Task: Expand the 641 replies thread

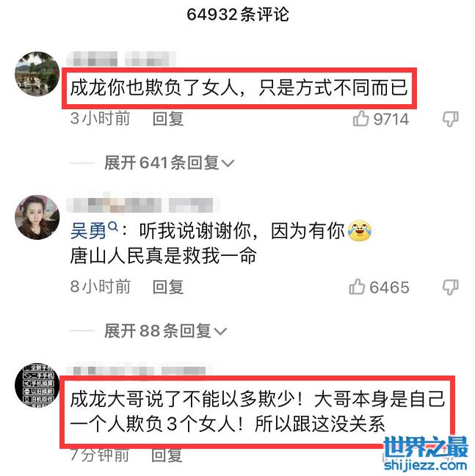Action: pos(169,163)
